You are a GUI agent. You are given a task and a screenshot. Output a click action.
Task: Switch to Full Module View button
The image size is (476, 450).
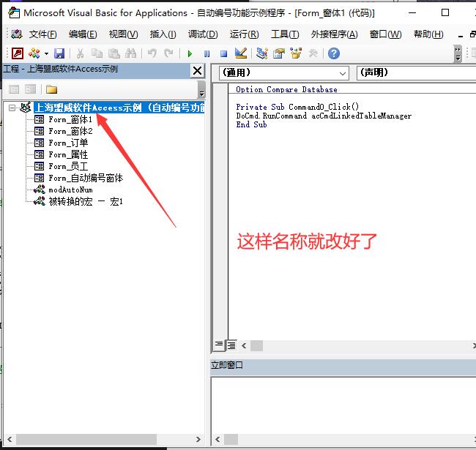(x=231, y=345)
